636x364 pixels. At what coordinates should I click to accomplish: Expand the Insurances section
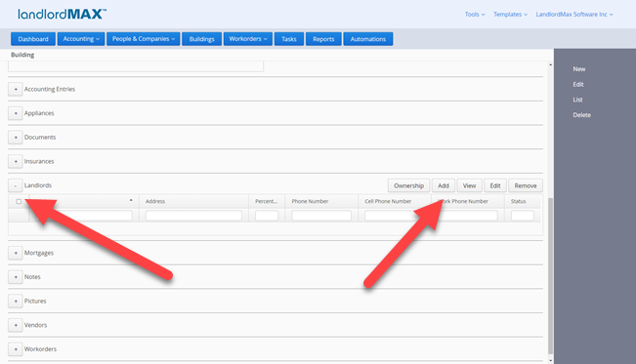point(16,161)
